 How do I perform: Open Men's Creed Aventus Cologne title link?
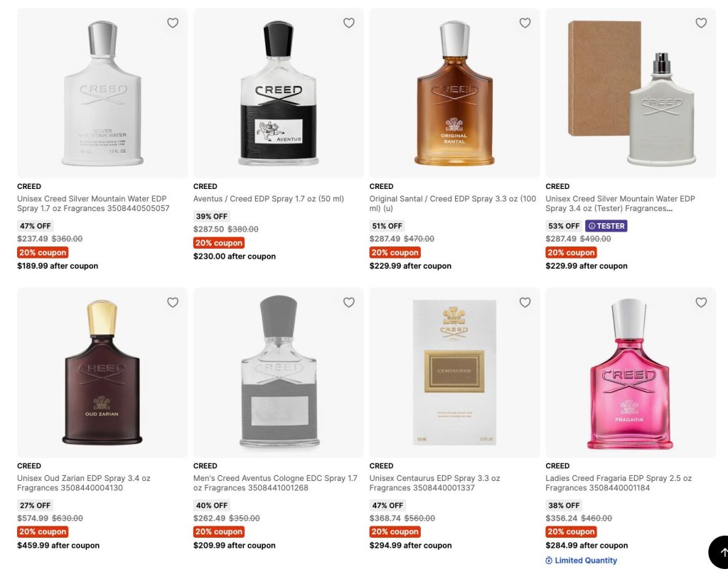(275, 482)
